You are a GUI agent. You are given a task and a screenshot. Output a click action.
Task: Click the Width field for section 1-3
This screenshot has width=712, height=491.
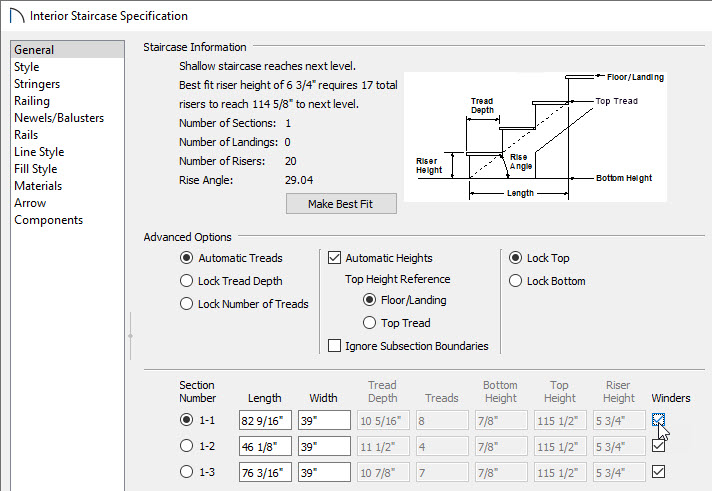coord(324,472)
